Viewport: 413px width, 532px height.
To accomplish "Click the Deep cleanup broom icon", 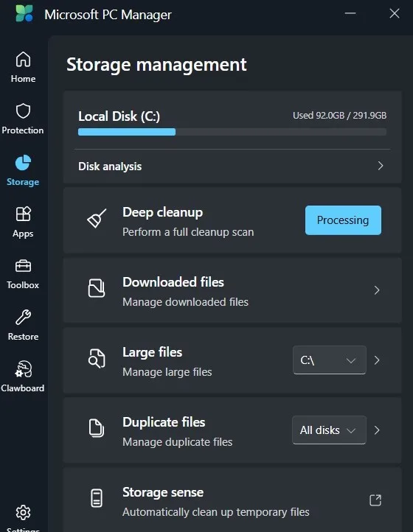I will click(97, 218).
